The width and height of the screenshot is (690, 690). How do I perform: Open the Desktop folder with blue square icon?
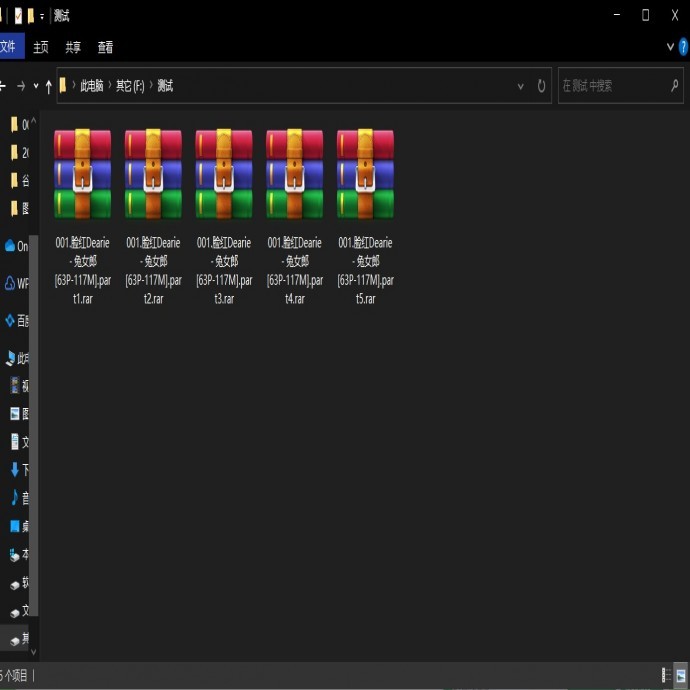click(x=19, y=526)
